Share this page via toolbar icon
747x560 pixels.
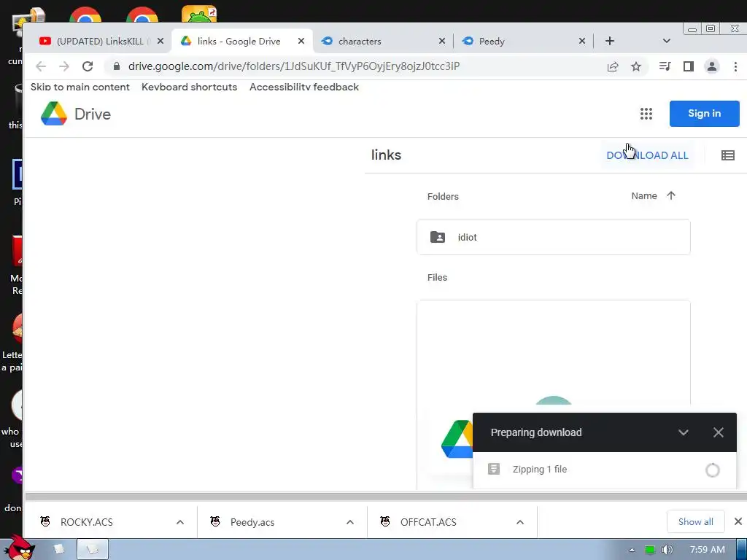point(613,66)
